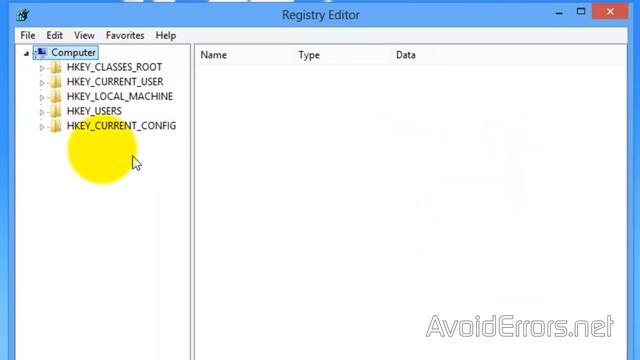
Task: Expand HKEY_CLASSES_ROOT with its arrow
Action: tap(42, 68)
